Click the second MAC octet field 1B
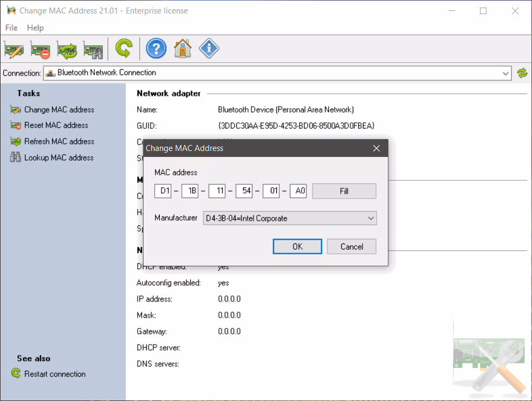Viewport: 532px width, 401px height. point(190,191)
